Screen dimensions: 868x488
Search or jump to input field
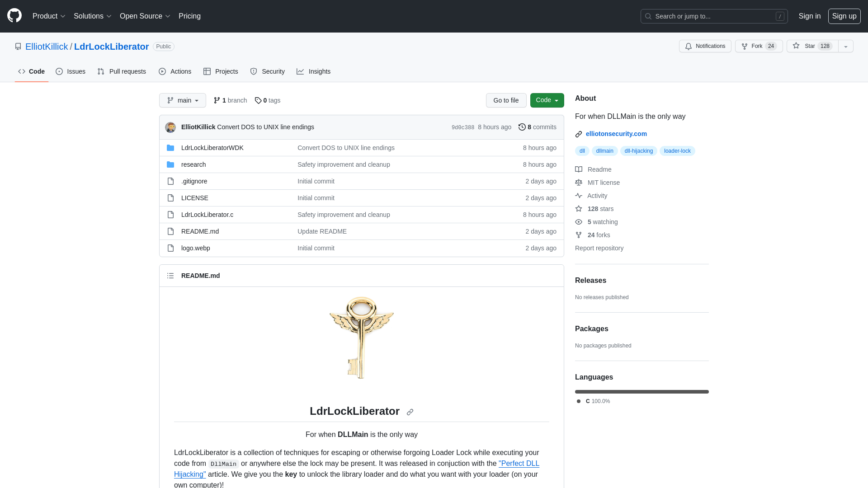pyautogui.click(x=714, y=16)
